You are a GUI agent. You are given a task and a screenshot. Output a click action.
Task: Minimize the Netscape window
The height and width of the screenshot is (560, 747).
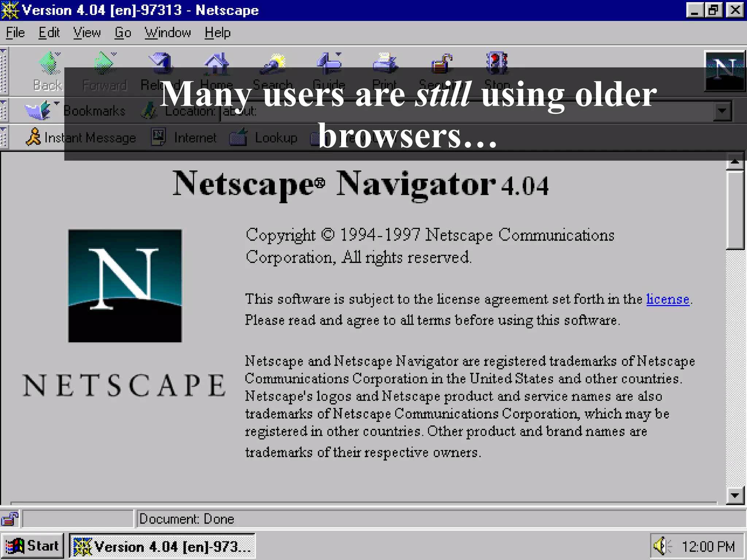(x=694, y=10)
